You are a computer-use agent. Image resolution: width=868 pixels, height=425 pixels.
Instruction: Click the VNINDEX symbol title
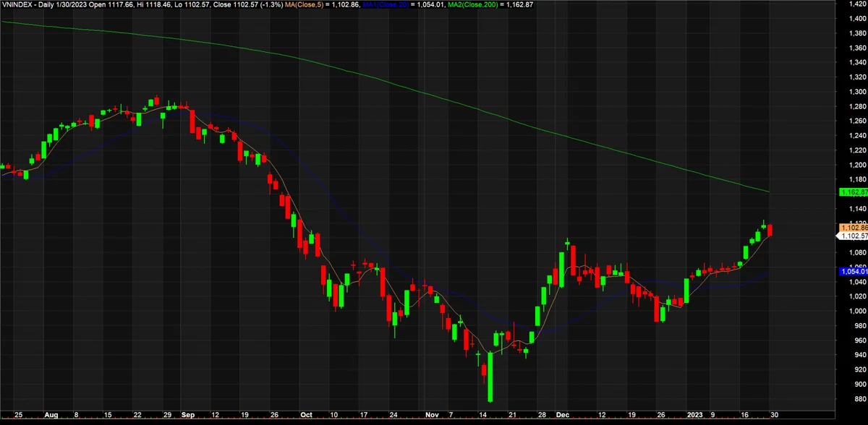[x=17, y=4]
